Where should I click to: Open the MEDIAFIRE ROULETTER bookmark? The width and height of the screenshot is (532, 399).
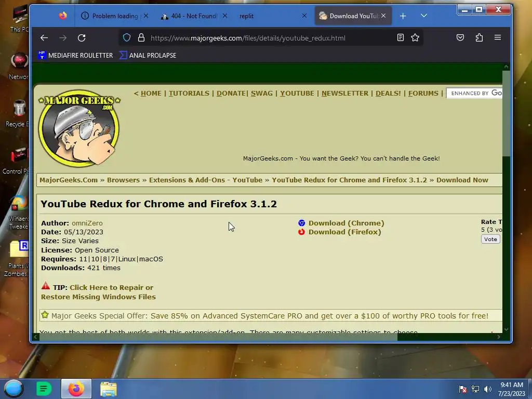[x=76, y=55]
